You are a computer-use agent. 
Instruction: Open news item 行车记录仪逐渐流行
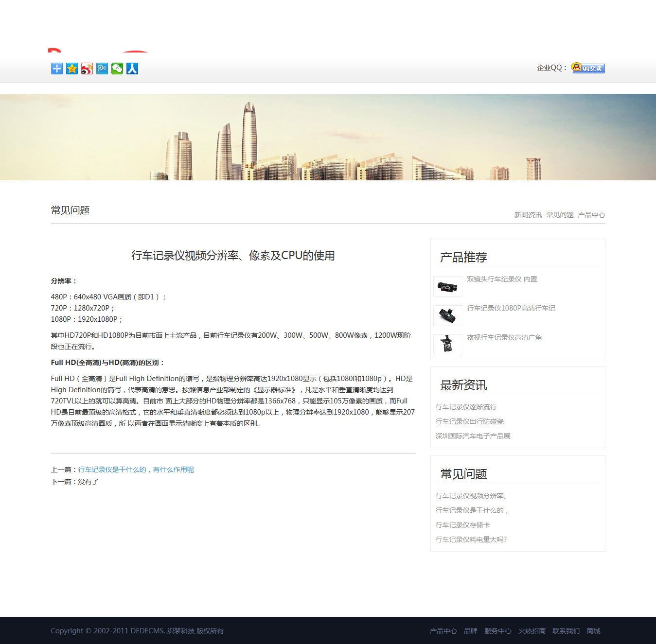pyautogui.click(x=466, y=407)
